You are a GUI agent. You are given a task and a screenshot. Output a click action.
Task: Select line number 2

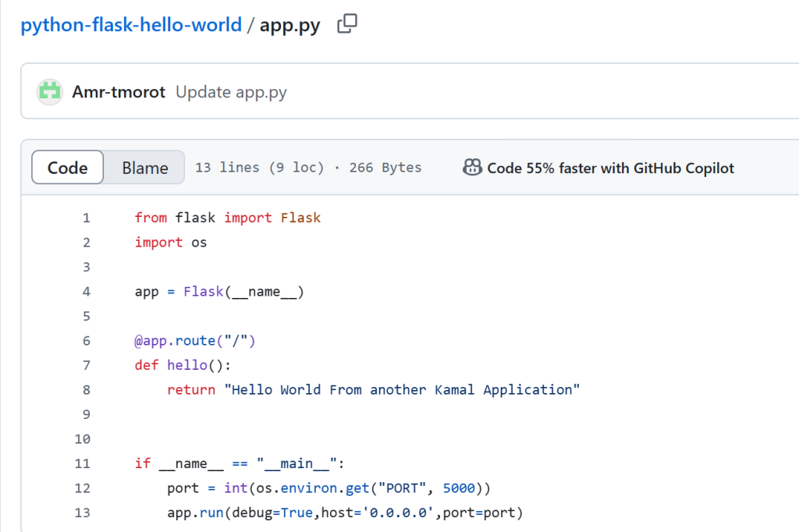[x=86, y=243]
